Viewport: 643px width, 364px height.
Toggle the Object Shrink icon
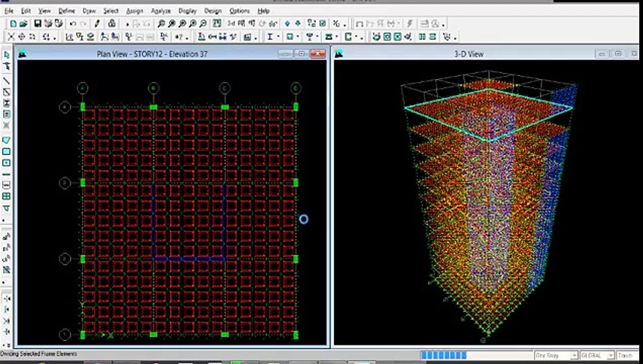[x=312, y=24]
